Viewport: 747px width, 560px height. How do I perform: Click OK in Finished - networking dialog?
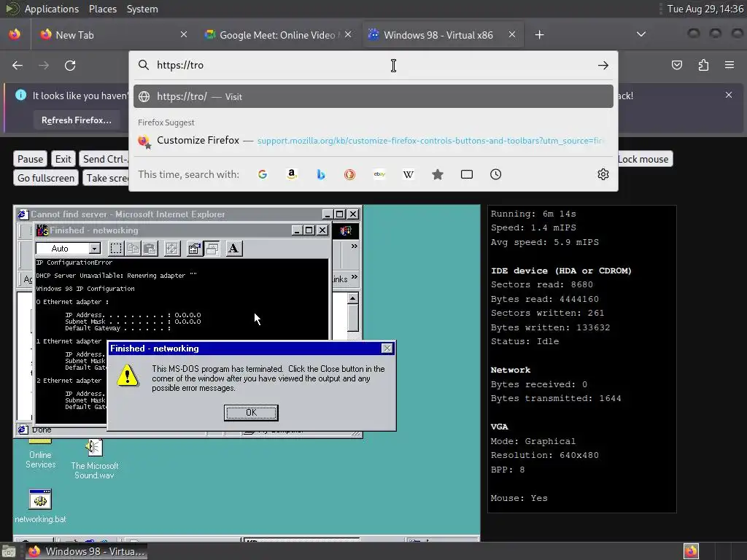(x=251, y=413)
